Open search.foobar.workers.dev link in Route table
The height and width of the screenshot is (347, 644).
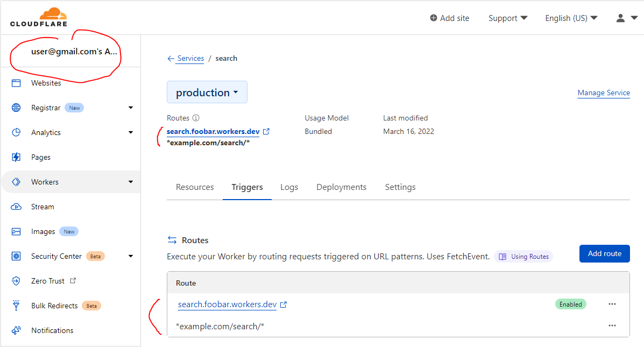227,304
